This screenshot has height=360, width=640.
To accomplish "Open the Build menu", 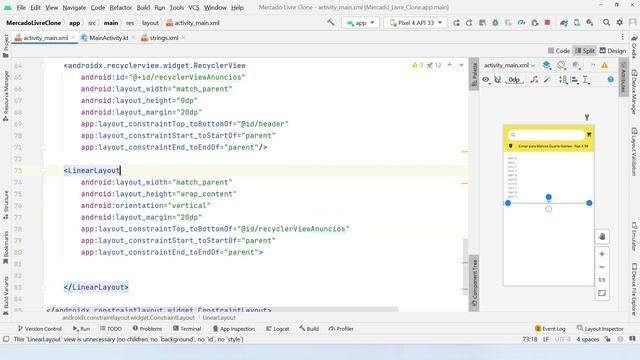I will coord(143,7).
